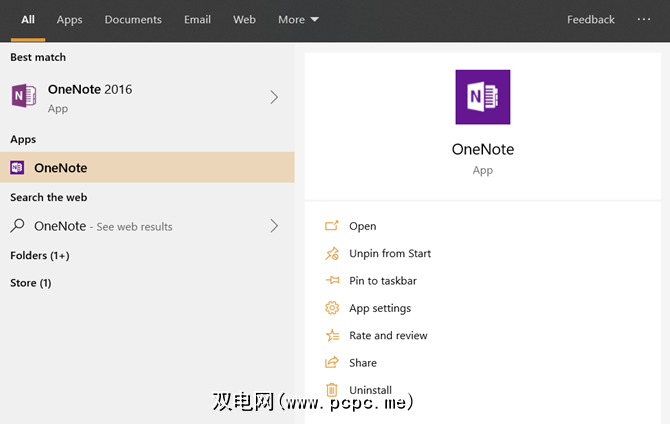670x425 pixels.
Task: Click the Uninstall trash icon
Action: (332, 390)
